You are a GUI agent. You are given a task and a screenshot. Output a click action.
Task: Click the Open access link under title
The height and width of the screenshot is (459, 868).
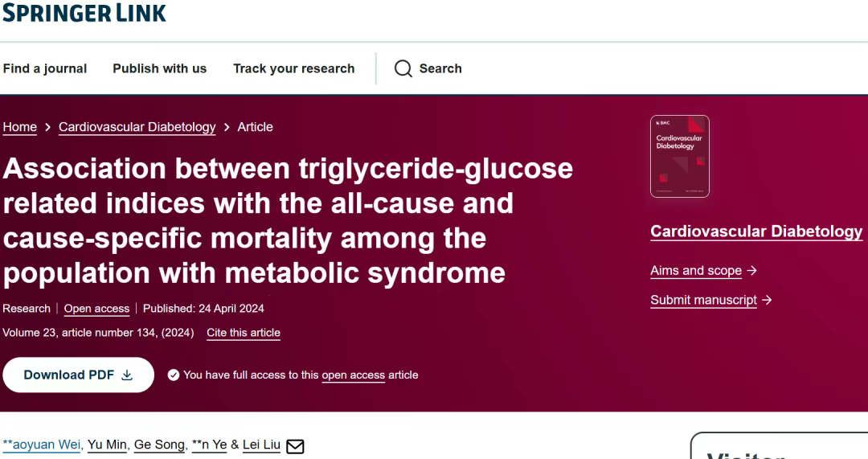[97, 309]
